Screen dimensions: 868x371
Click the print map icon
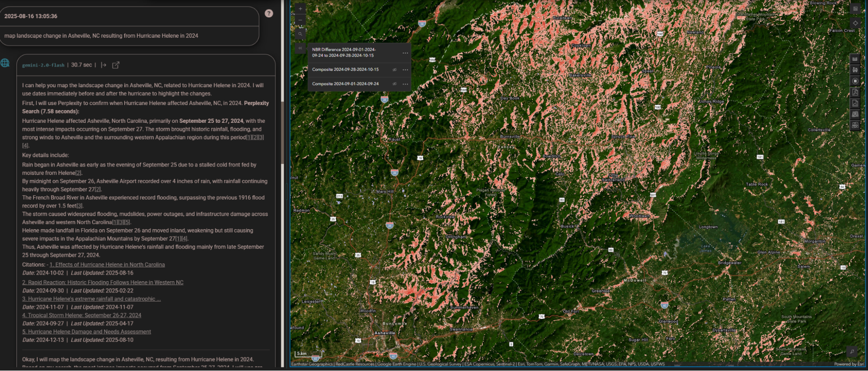855,70
